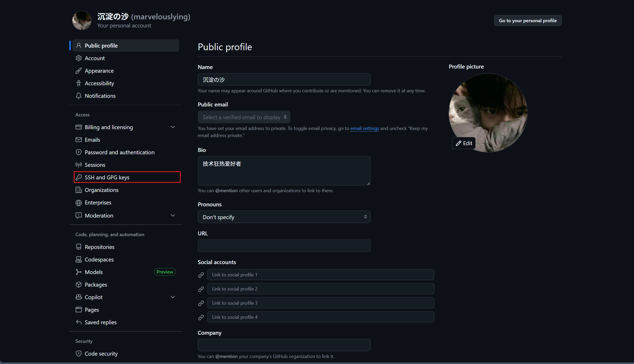634x364 pixels.
Task: Click Go to your personal profile button
Action: (x=528, y=20)
